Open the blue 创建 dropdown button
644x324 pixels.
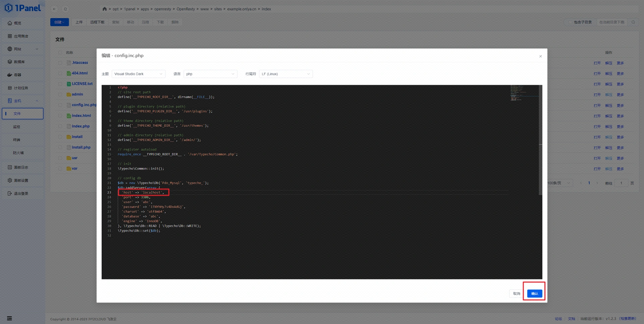click(x=59, y=22)
